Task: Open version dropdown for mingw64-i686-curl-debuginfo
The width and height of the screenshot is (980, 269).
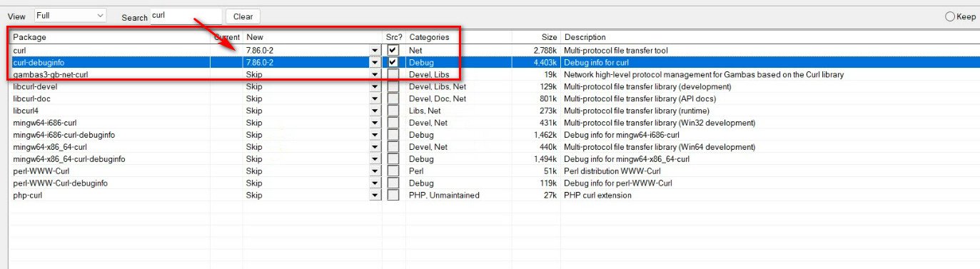Action: [375, 136]
